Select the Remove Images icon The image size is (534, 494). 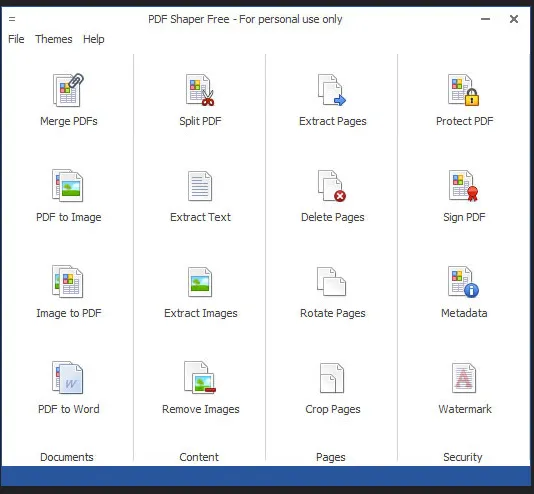tap(200, 378)
